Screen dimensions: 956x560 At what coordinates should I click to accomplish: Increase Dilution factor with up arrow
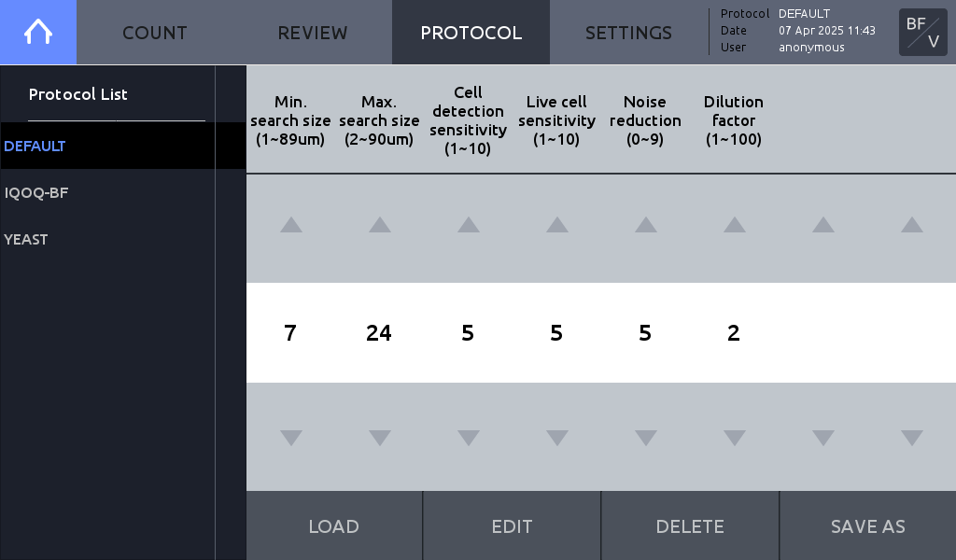tap(735, 225)
